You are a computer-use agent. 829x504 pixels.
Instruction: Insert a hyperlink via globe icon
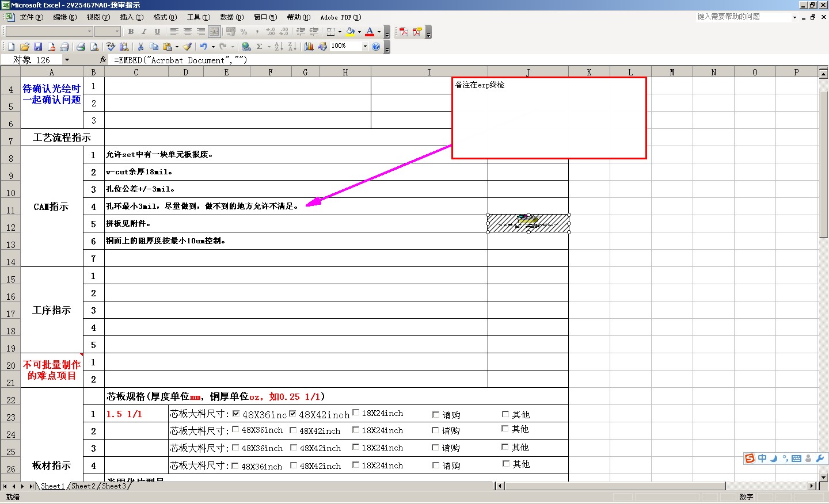246,47
